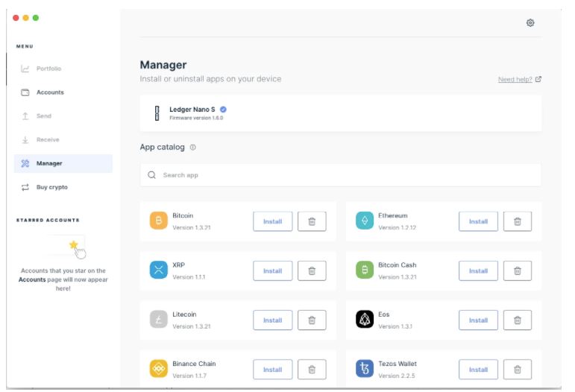Open the settings gear icon

530,22
